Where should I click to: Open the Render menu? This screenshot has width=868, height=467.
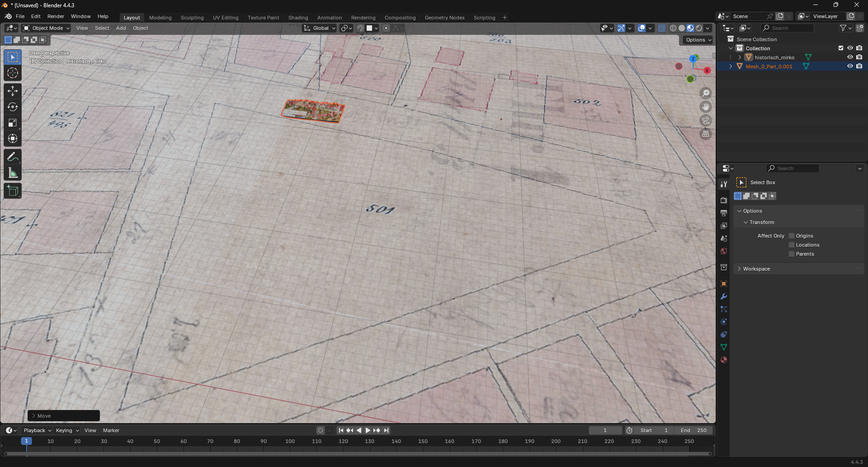(56, 16)
